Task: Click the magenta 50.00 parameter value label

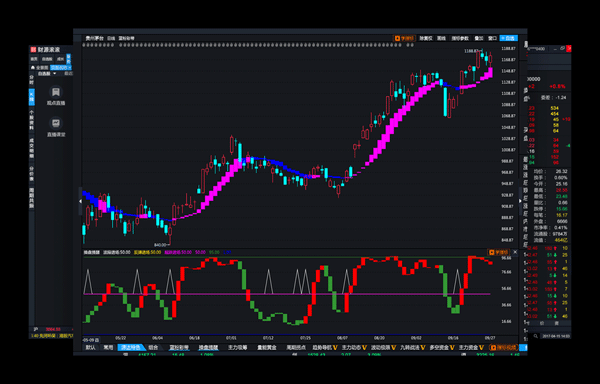Action: coord(200,252)
